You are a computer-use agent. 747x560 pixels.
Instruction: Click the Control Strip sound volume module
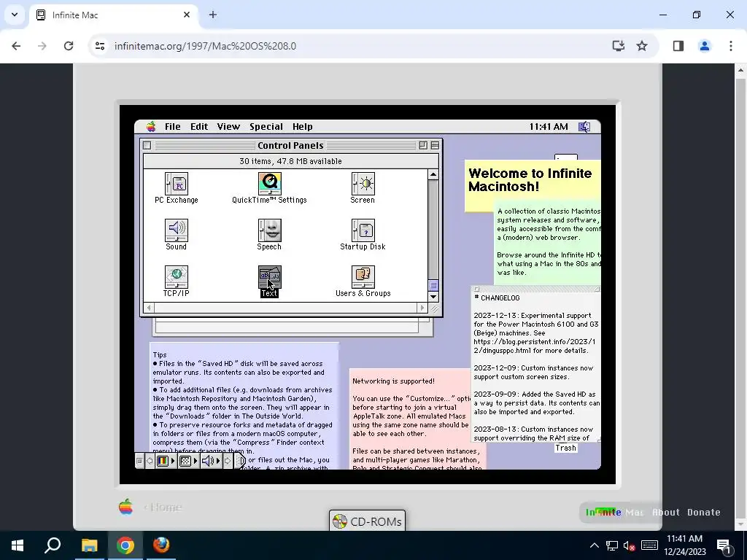(210, 461)
